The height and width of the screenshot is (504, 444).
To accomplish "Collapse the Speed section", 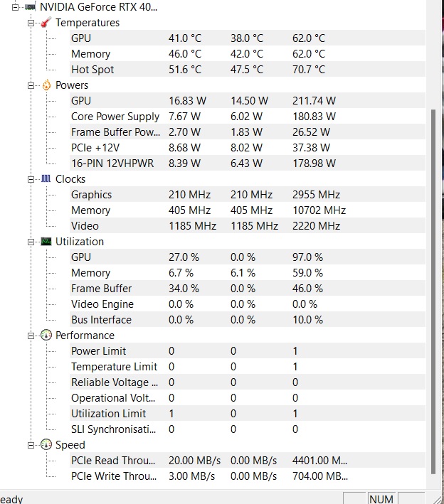I will [x=31, y=445].
